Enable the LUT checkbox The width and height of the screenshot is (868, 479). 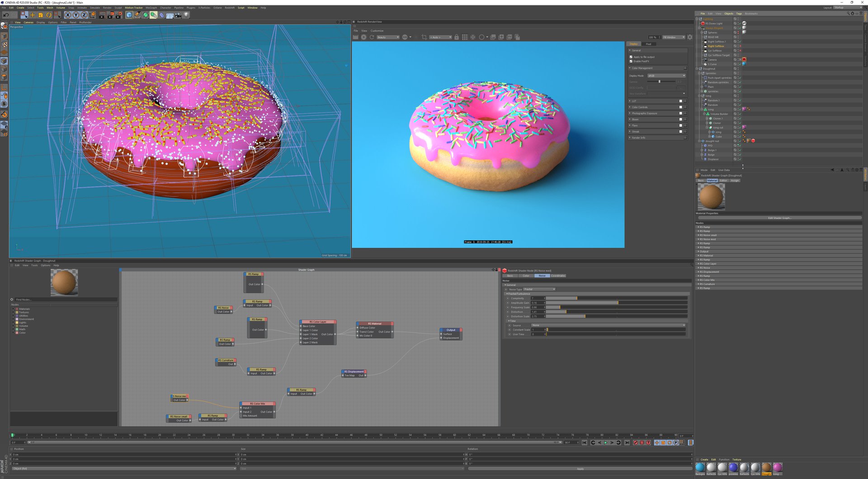[x=681, y=101]
